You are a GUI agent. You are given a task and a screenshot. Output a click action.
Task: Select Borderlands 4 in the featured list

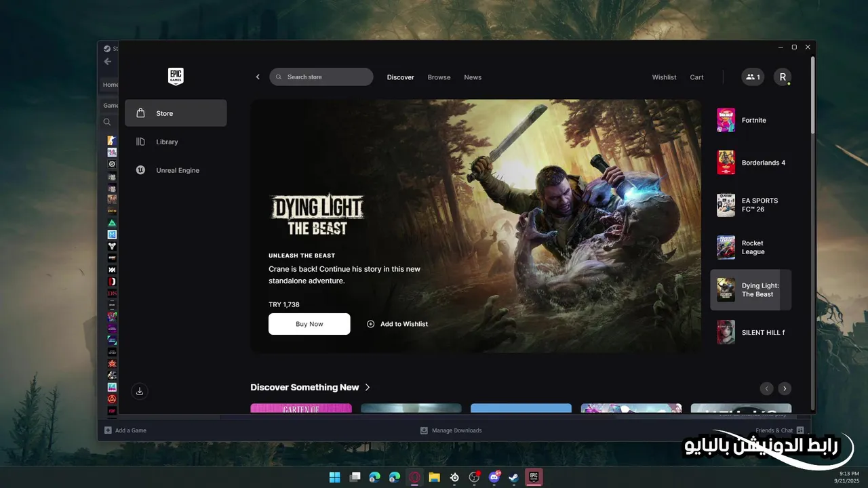coord(751,163)
